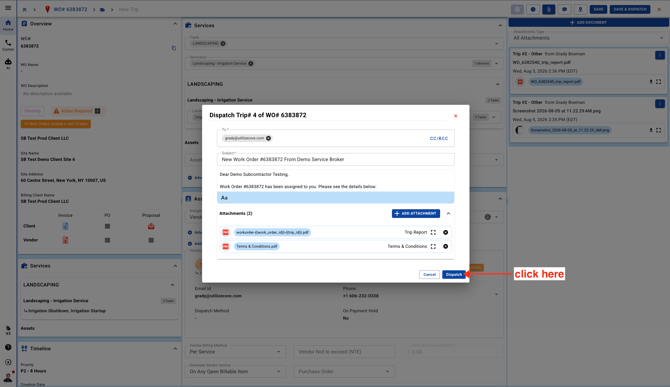Click the truck breadcrumb icon

[x=102, y=9]
